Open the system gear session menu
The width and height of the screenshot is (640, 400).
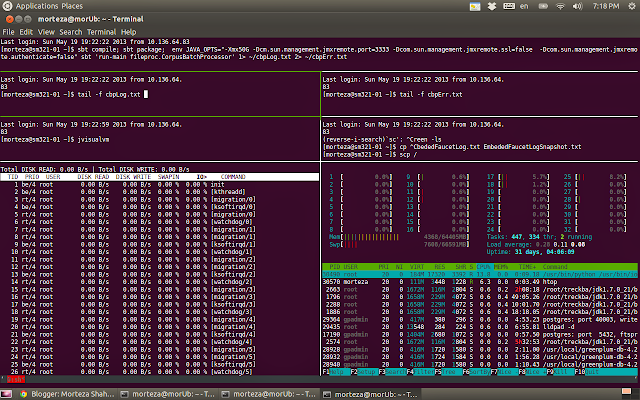(x=631, y=6)
